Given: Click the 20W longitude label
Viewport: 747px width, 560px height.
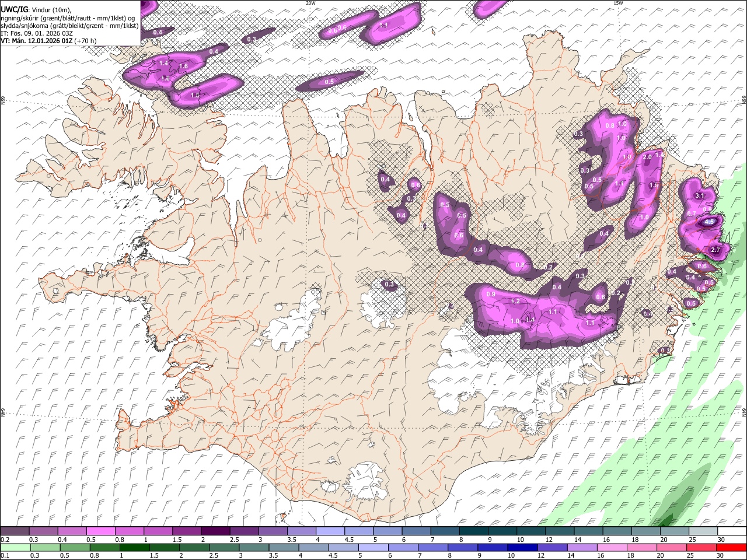Looking at the screenshot, I should (x=311, y=3).
